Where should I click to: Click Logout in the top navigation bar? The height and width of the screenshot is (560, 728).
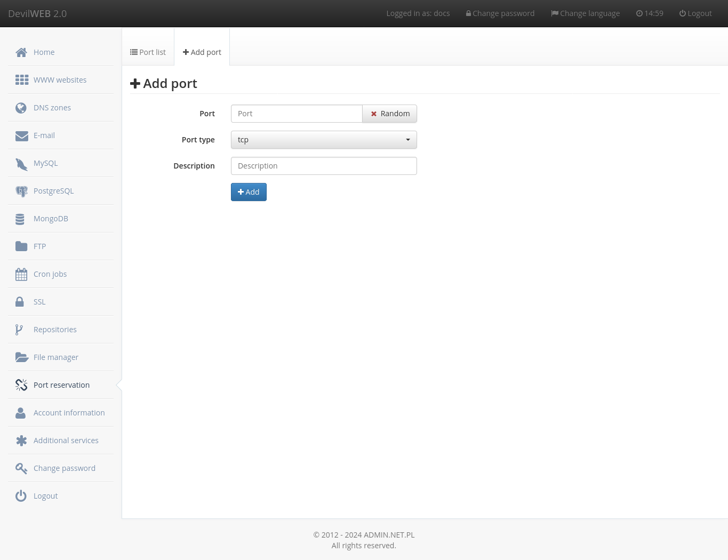tap(695, 13)
